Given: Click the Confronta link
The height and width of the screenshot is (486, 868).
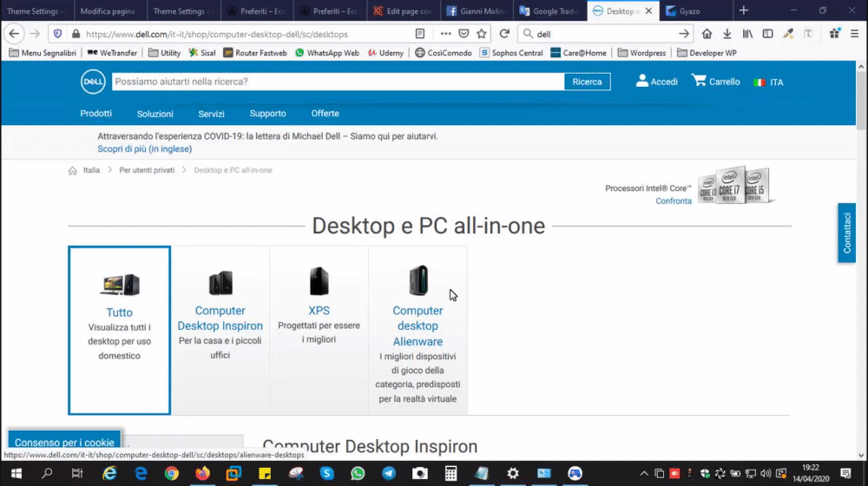Looking at the screenshot, I should [x=674, y=201].
